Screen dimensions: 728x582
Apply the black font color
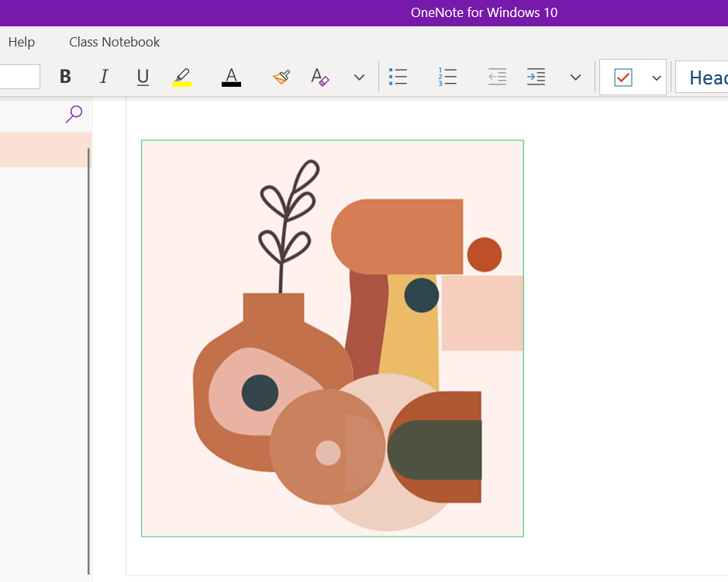(x=231, y=77)
